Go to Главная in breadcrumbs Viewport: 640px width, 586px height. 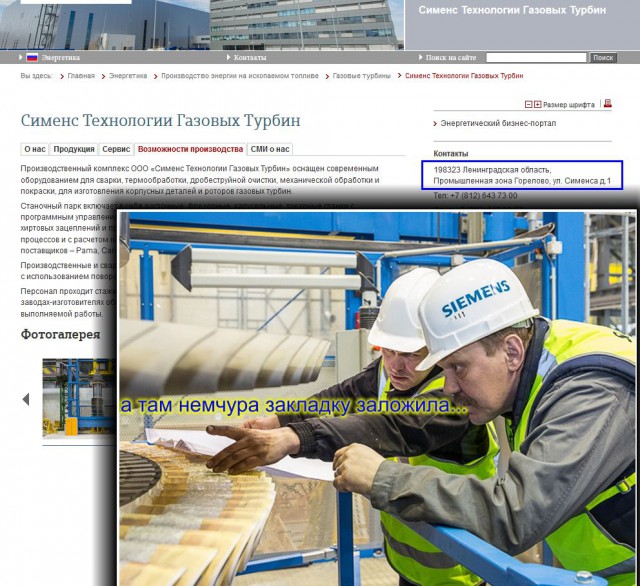pyautogui.click(x=81, y=76)
